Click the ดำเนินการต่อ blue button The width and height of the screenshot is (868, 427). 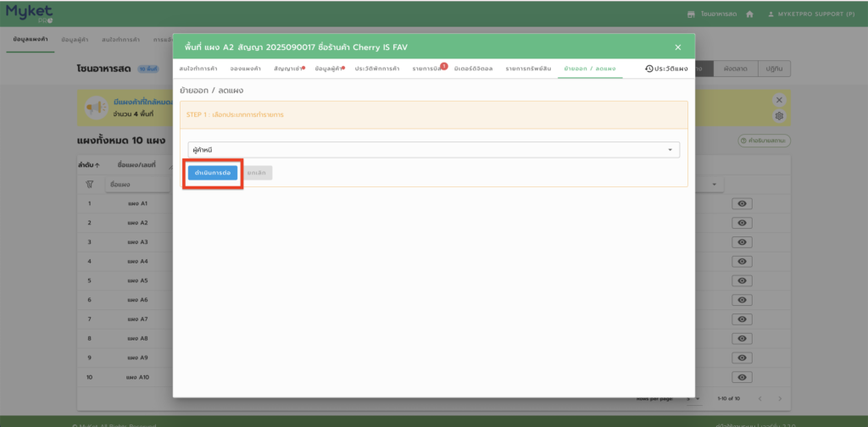coord(213,173)
